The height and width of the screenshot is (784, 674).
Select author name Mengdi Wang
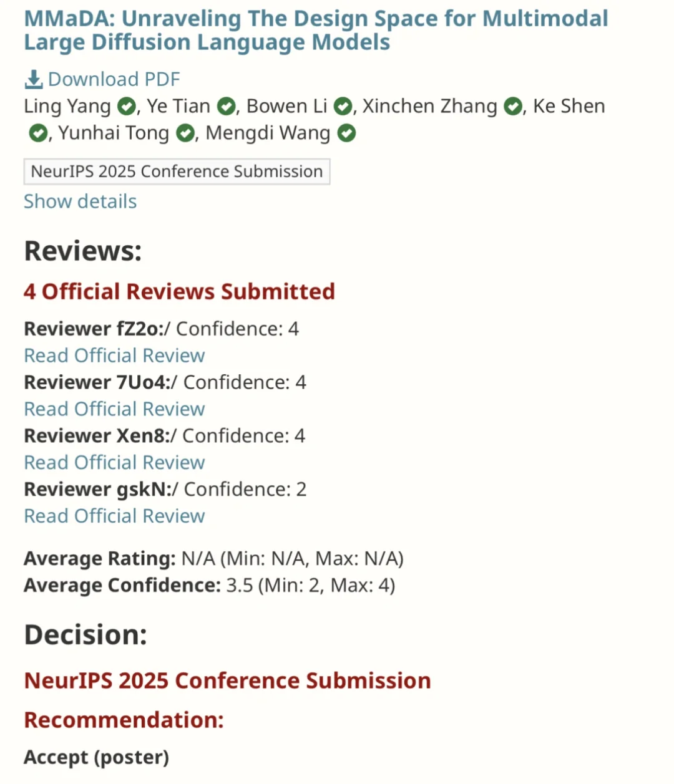[x=268, y=133]
